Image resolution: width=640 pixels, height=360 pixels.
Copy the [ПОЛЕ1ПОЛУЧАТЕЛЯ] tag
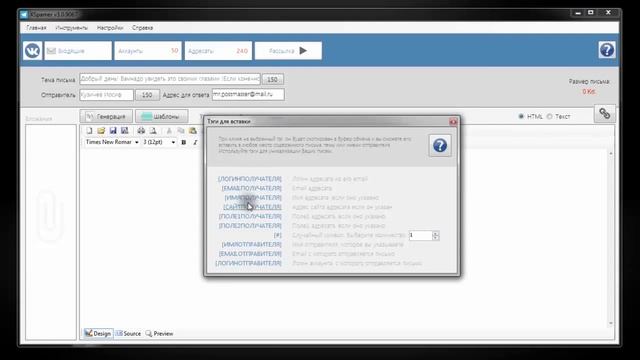pos(250,216)
